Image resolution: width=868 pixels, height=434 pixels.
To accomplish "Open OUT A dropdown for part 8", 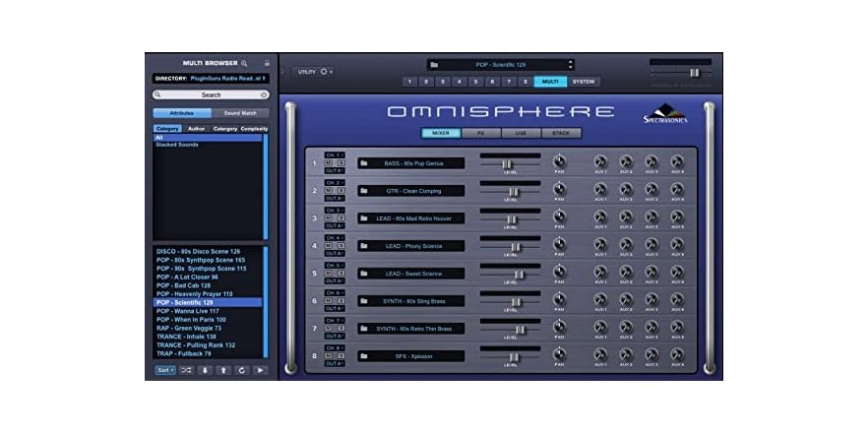I will click(x=335, y=364).
